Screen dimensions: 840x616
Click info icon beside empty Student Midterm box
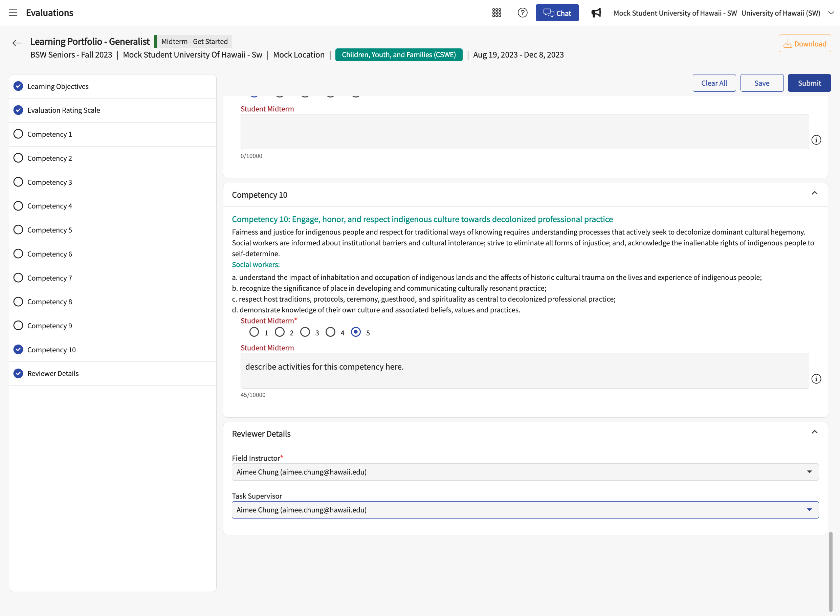pyautogui.click(x=816, y=140)
